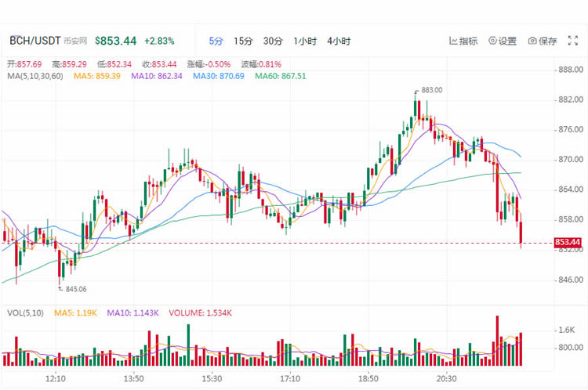Click the MA(5,10,30,60) indicator label
The image size is (588, 390).
point(35,76)
